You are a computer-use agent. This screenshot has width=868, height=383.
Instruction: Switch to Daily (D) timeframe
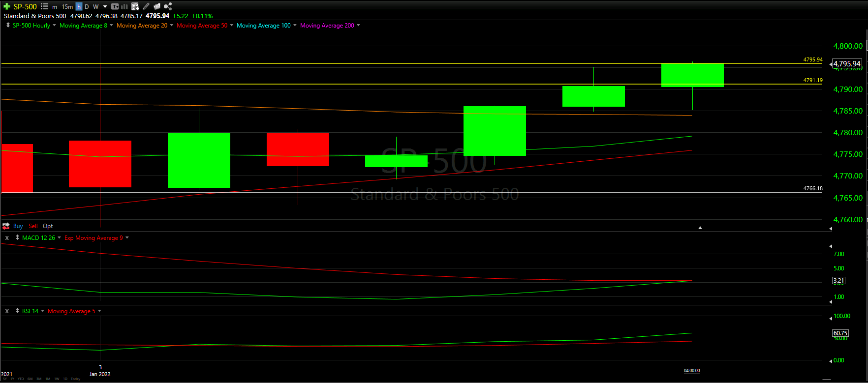(87, 6)
